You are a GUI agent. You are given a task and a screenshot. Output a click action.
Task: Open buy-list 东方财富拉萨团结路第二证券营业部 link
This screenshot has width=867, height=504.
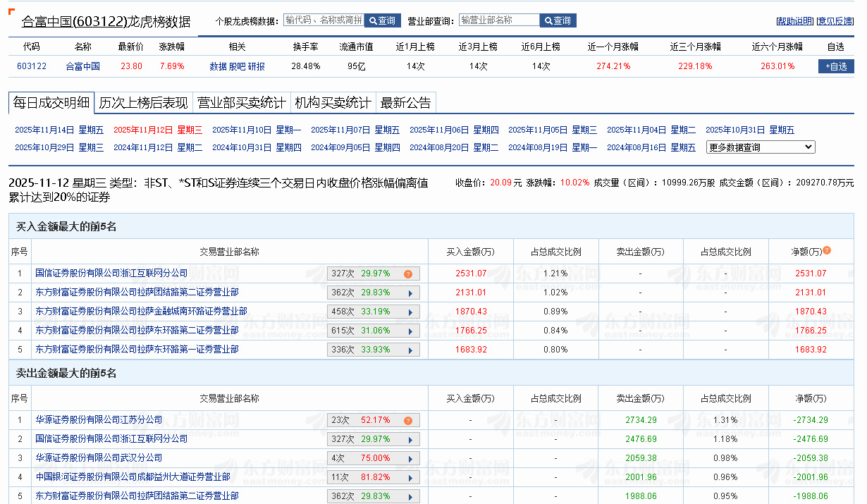(x=137, y=292)
